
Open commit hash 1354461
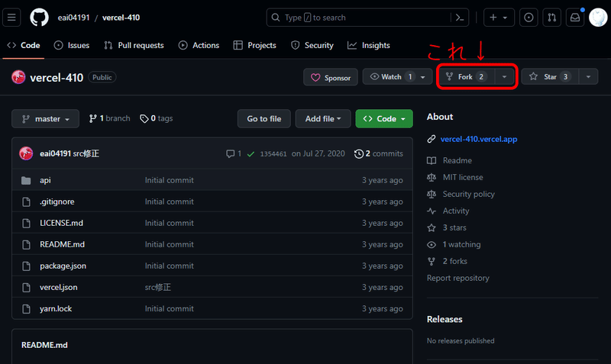[273, 154]
